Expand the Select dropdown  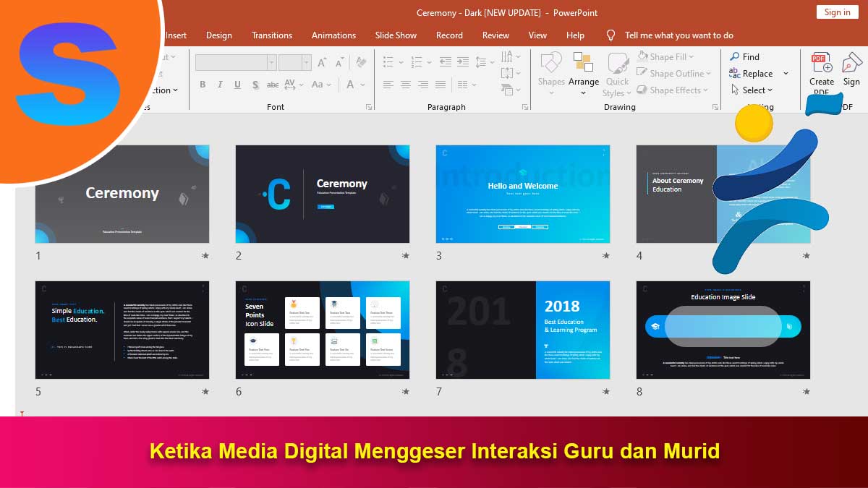coord(770,90)
